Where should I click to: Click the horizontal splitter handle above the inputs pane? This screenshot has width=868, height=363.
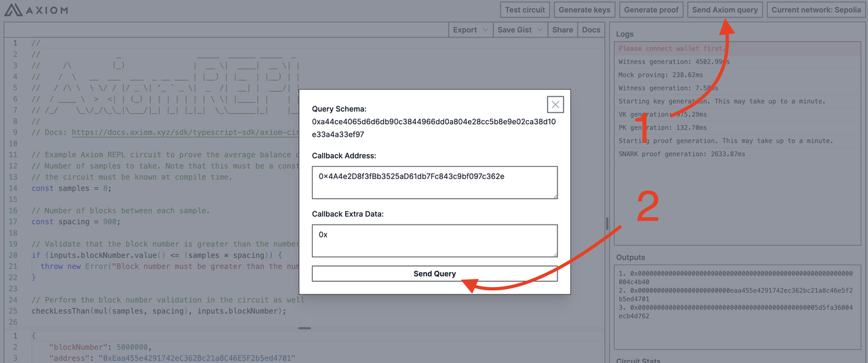coord(304,328)
